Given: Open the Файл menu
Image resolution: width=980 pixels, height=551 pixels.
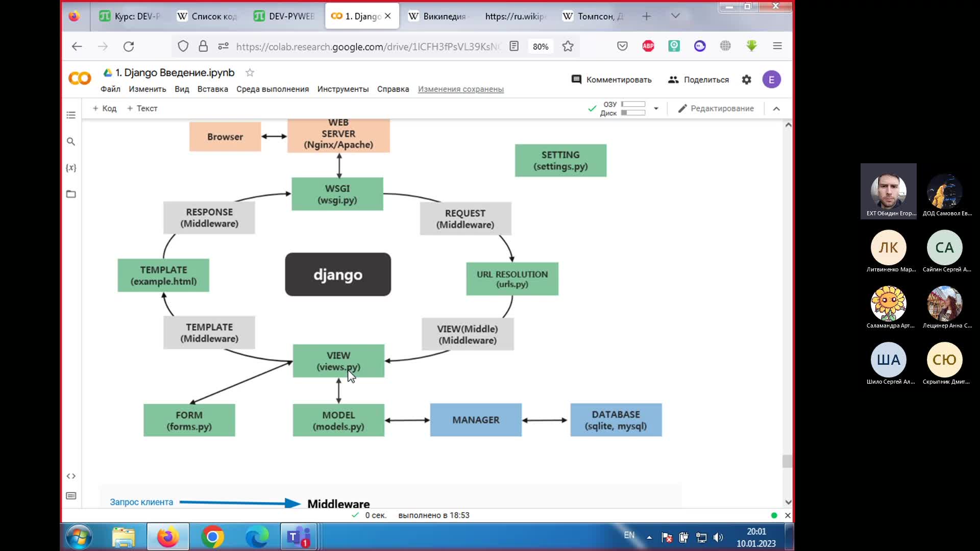Looking at the screenshot, I should (110, 89).
